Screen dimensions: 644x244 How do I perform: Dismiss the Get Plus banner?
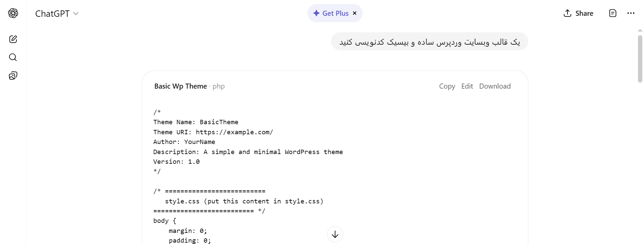(x=355, y=13)
